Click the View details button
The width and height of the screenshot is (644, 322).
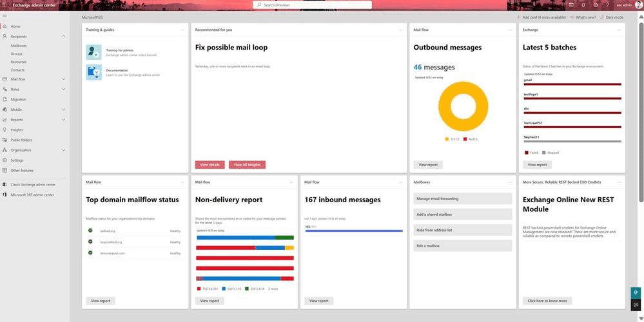pos(210,164)
